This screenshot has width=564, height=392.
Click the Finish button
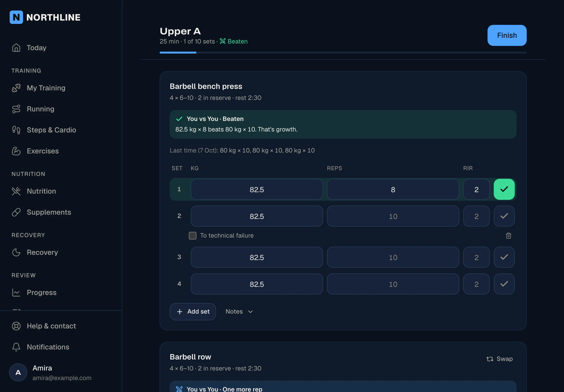(507, 35)
